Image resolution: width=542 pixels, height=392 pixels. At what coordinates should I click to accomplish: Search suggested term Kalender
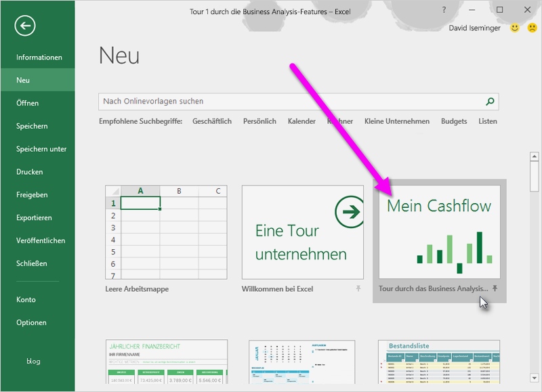click(301, 121)
